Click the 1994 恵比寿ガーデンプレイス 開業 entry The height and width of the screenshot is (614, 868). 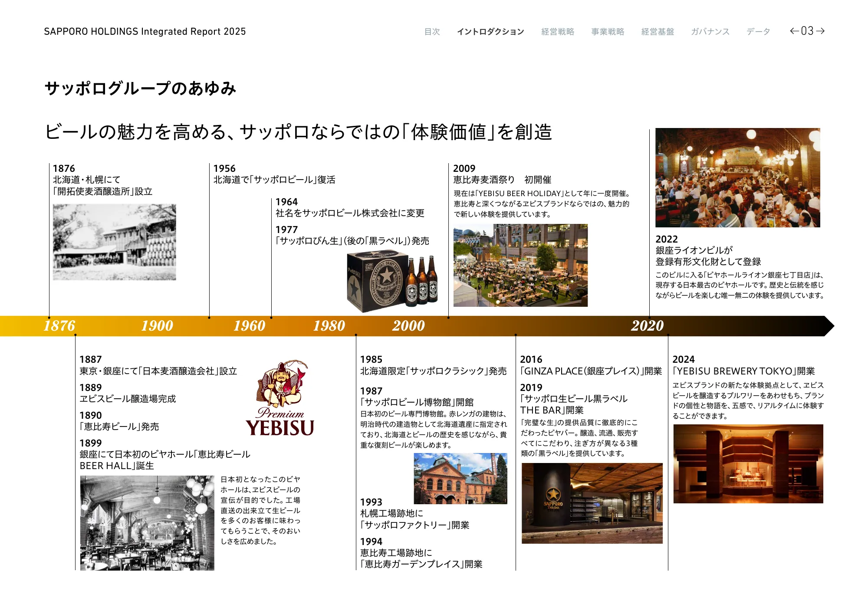pos(421,553)
